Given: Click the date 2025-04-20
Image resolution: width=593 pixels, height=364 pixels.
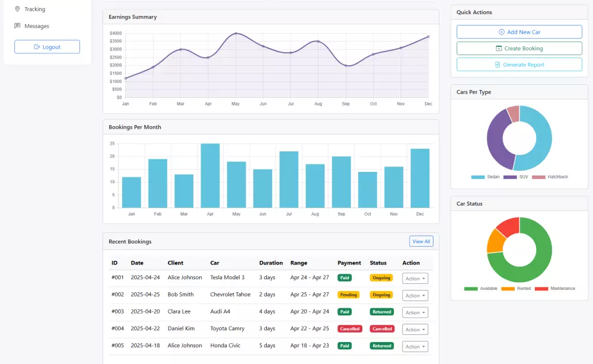Looking at the screenshot, I should click(x=145, y=311).
